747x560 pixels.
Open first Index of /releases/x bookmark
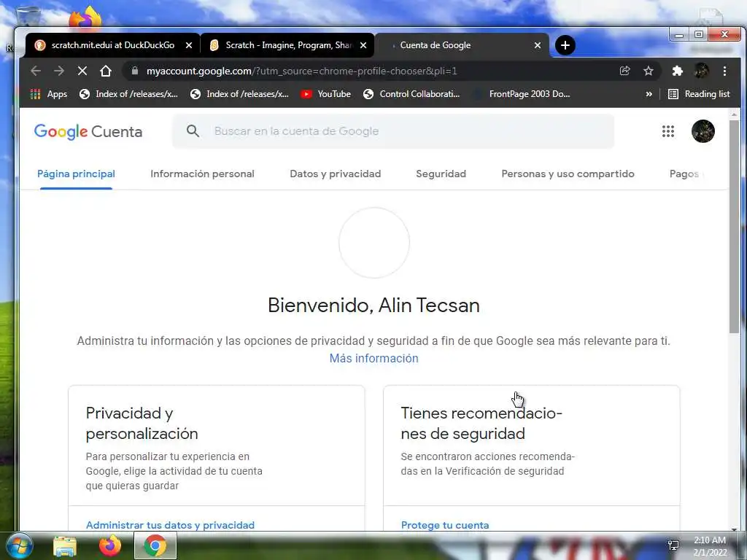[128, 94]
